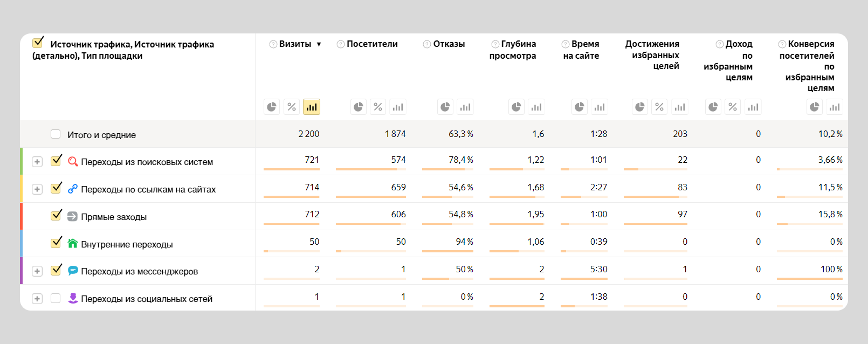Image resolution: width=868 pixels, height=344 pixels.
Task: Open Переходы из поисковых систем label
Action: click(x=147, y=162)
